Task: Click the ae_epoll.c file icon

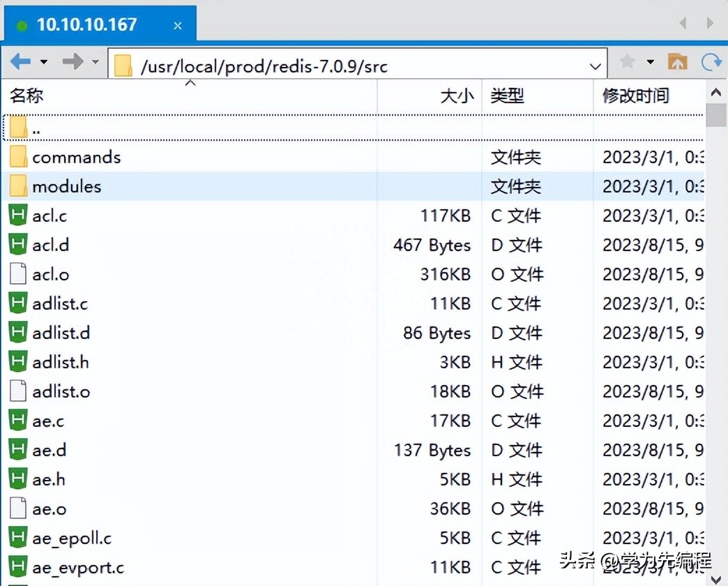Action: coord(18,537)
